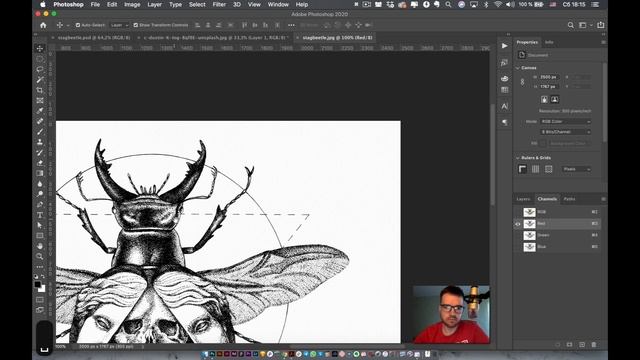Select the Lasso tool
Viewport: 640px width, 360px height.
(x=40, y=69)
